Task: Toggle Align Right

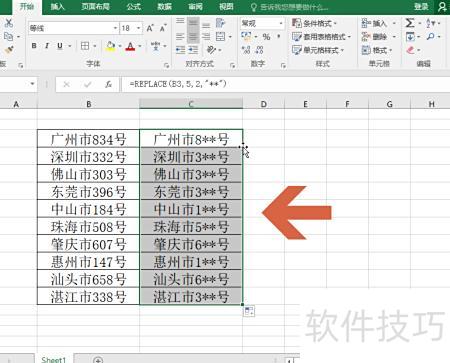Action: pyautogui.click(x=206, y=36)
